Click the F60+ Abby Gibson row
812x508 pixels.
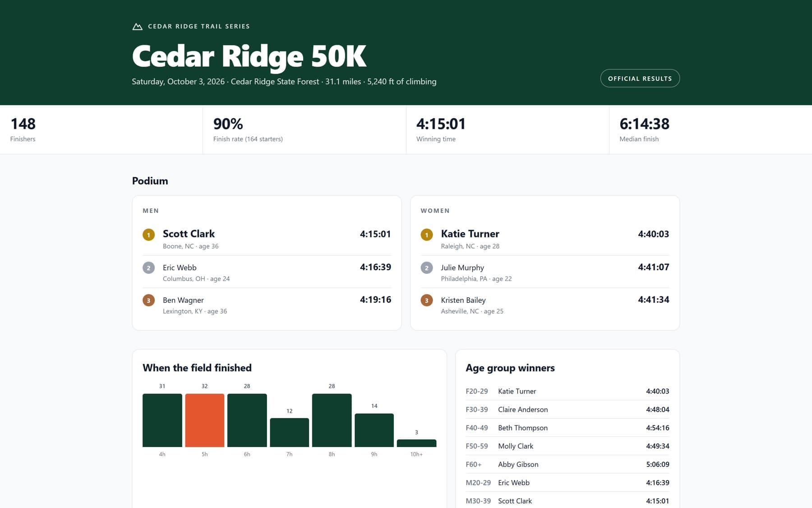(x=567, y=464)
